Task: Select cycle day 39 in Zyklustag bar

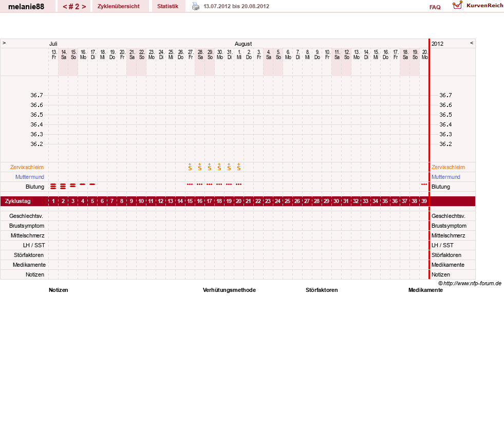Action: [424, 201]
